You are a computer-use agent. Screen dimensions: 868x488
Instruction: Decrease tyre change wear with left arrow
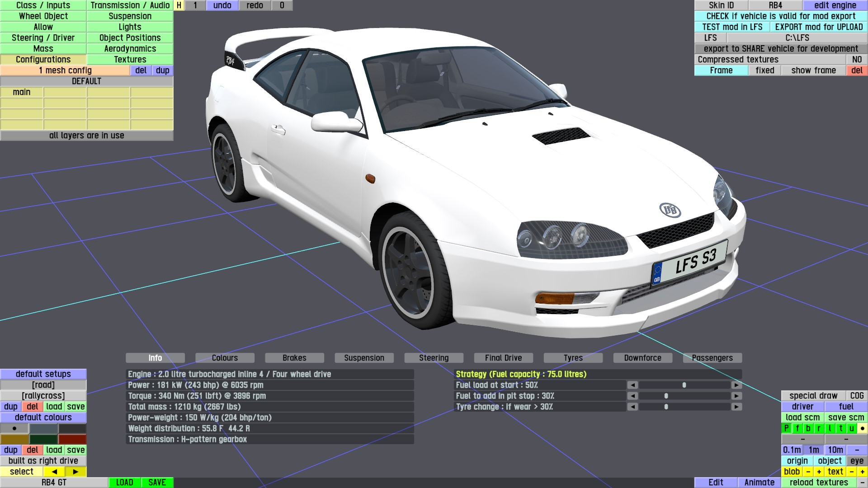point(632,407)
